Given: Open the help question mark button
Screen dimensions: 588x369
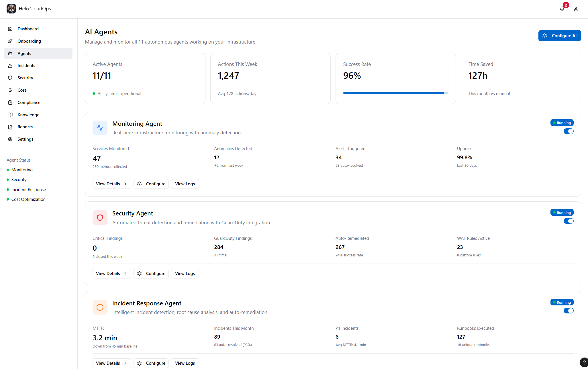Looking at the screenshot, I should (x=584, y=362).
